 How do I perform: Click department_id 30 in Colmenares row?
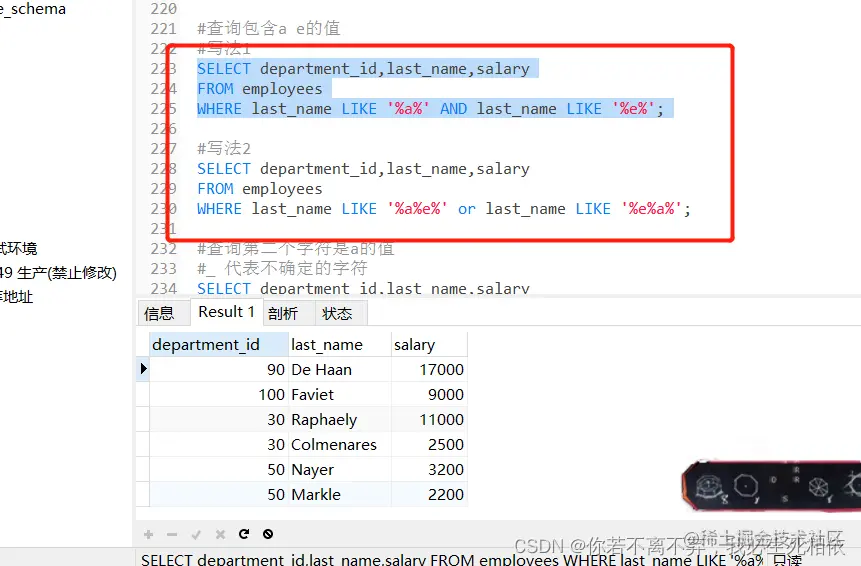click(x=219, y=445)
